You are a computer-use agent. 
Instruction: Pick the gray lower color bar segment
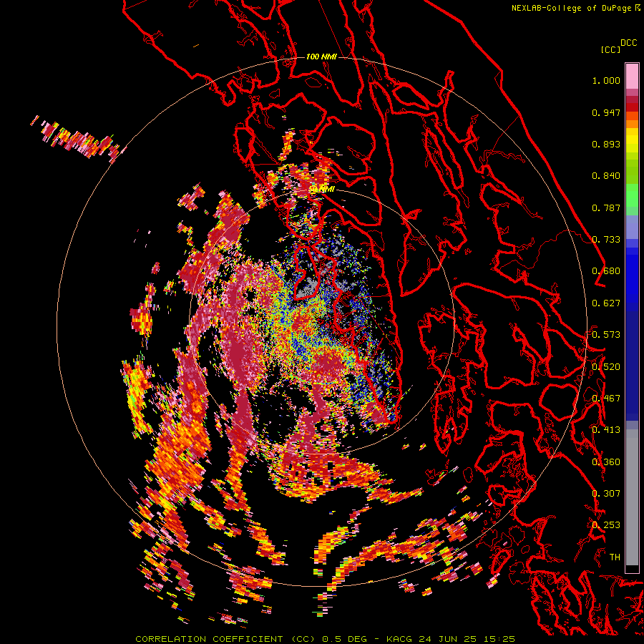tap(632, 497)
